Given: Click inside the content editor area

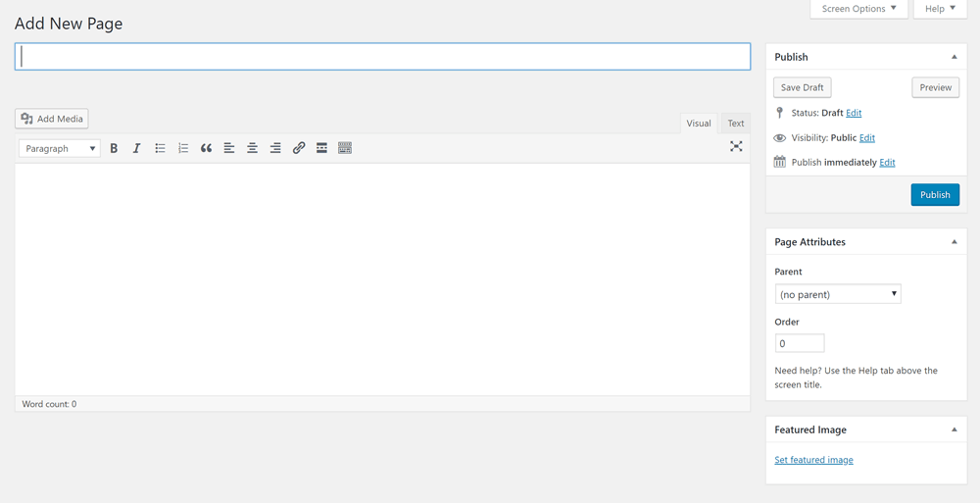Looking at the screenshot, I should 382,279.
